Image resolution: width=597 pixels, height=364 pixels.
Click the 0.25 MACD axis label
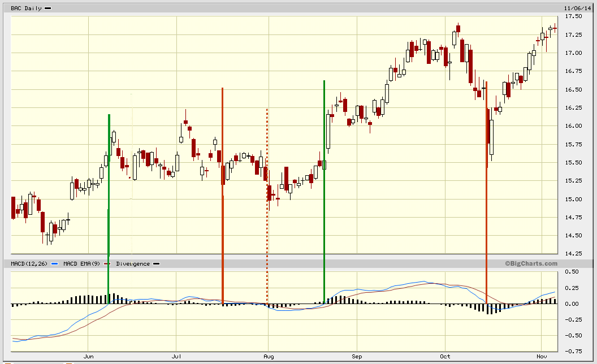(x=572, y=288)
